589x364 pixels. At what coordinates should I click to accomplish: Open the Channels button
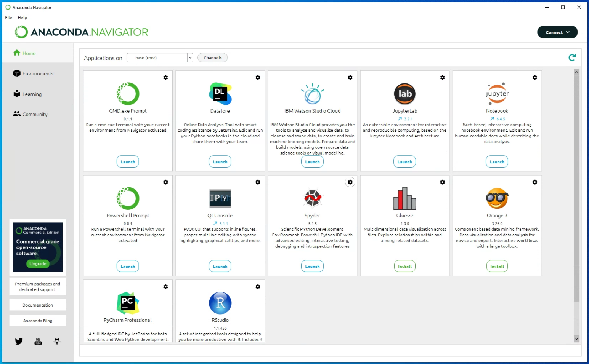pyautogui.click(x=212, y=58)
